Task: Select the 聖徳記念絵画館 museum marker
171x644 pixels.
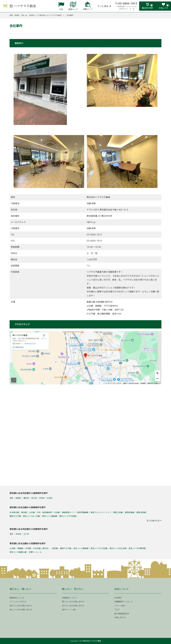Action: point(152,334)
